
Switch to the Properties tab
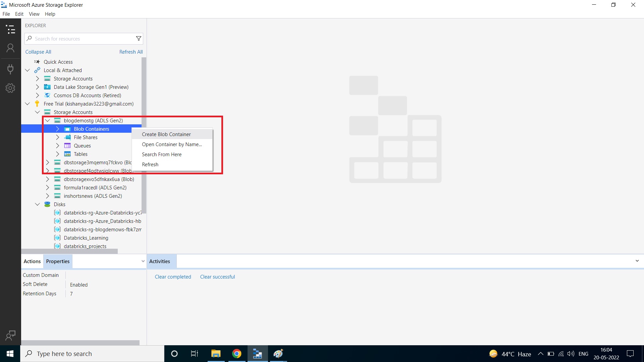tap(58, 261)
